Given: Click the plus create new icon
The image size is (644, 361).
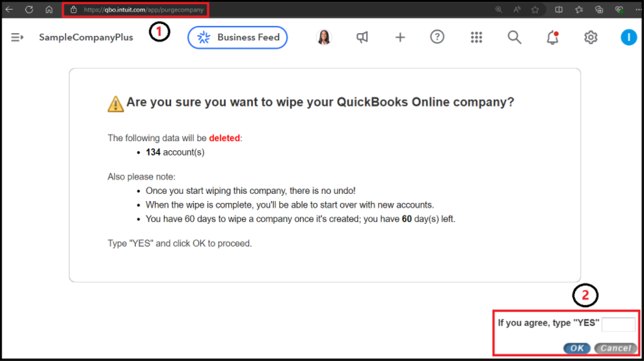Looking at the screenshot, I should click(x=399, y=37).
